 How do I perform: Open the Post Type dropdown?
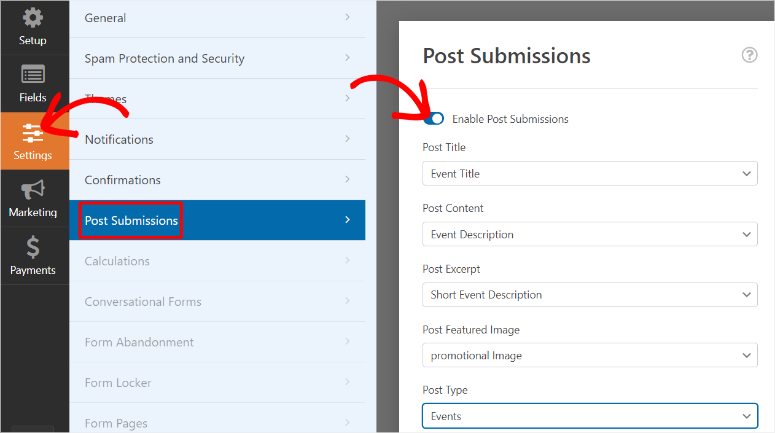click(590, 416)
